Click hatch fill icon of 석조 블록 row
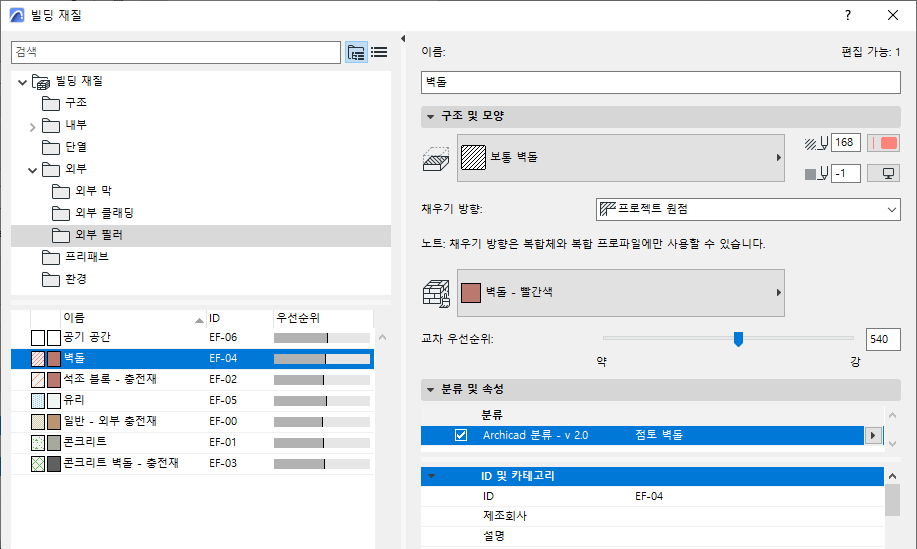The height and width of the screenshot is (549, 917). click(x=38, y=380)
